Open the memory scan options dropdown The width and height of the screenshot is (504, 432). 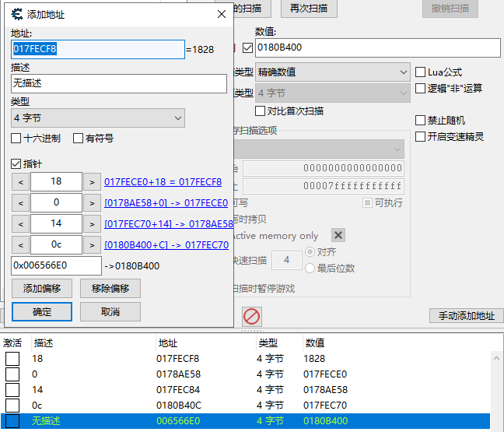click(319, 149)
